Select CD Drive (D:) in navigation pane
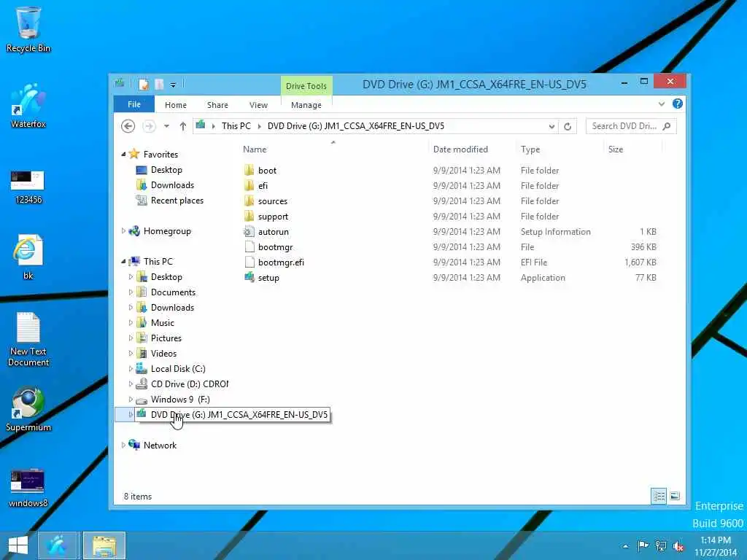This screenshot has width=747, height=560. click(189, 384)
